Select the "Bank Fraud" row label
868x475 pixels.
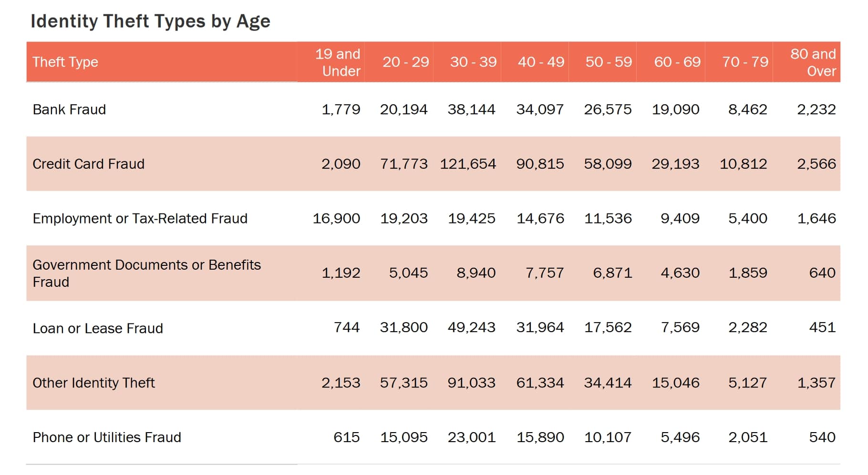point(69,110)
